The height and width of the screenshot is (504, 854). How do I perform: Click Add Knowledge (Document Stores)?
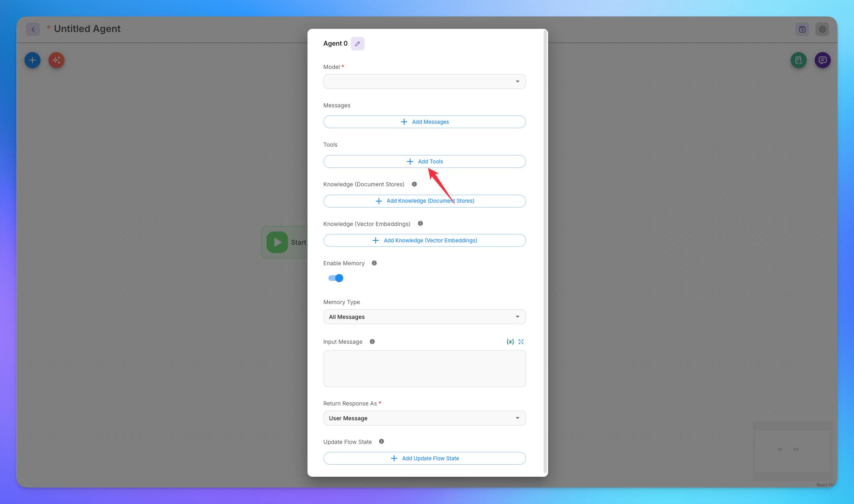[x=424, y=201]
